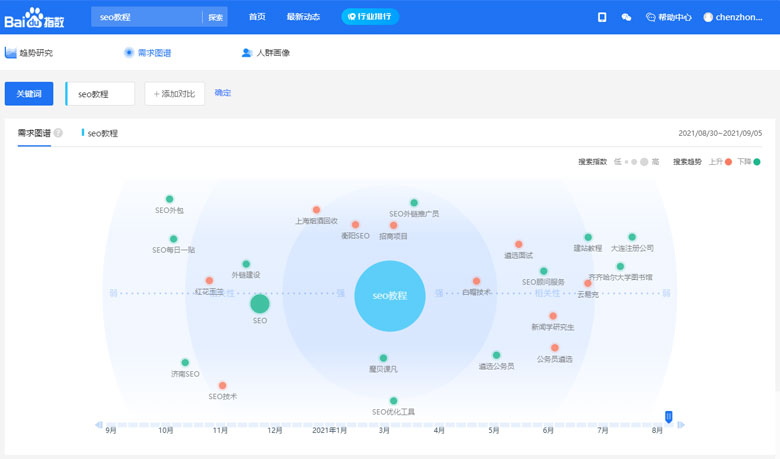780x459 pixels.
Task: Open 最新动态 in top navigation
Action: [303, 17]
